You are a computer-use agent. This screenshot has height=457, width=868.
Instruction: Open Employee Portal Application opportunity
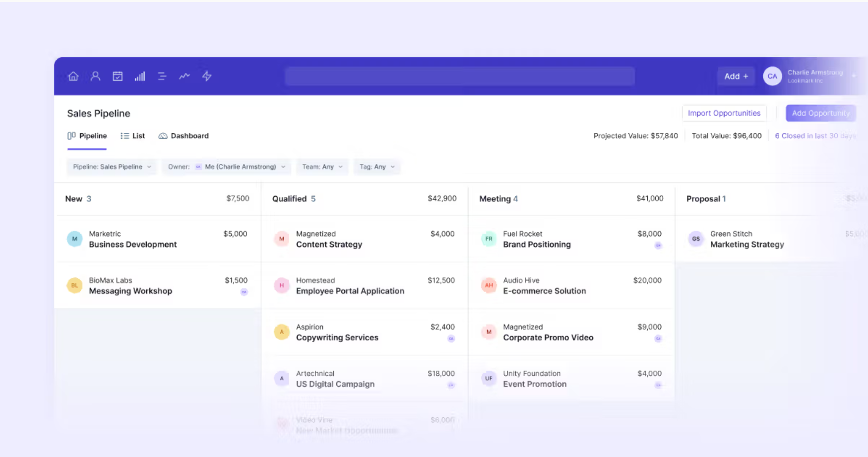[x=350, y=291]
